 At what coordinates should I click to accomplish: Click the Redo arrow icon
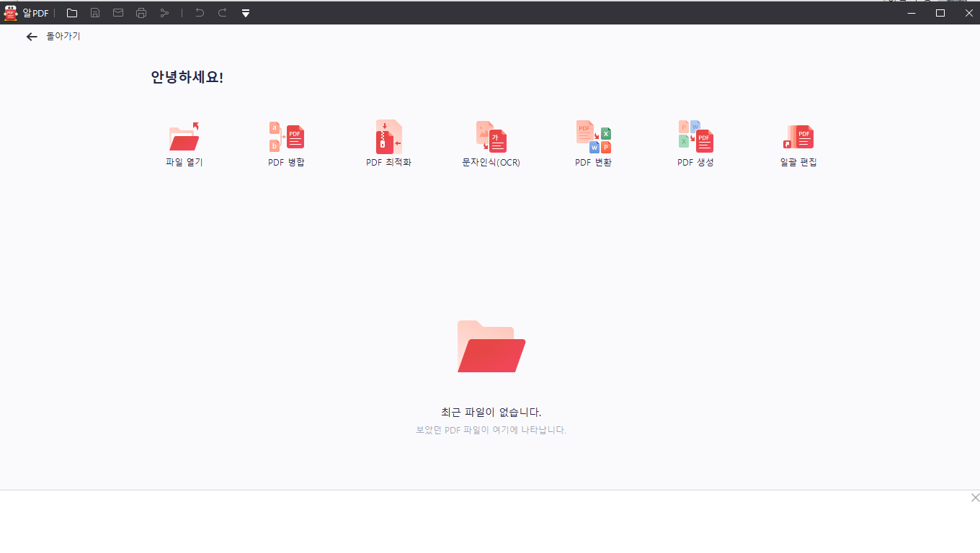point(223,13)
